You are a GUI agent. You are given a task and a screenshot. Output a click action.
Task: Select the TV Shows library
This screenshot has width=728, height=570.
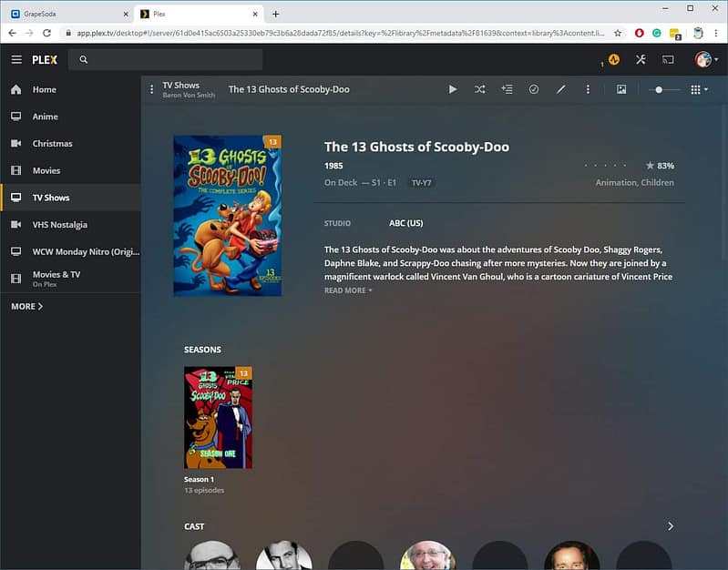click(70, 198)
